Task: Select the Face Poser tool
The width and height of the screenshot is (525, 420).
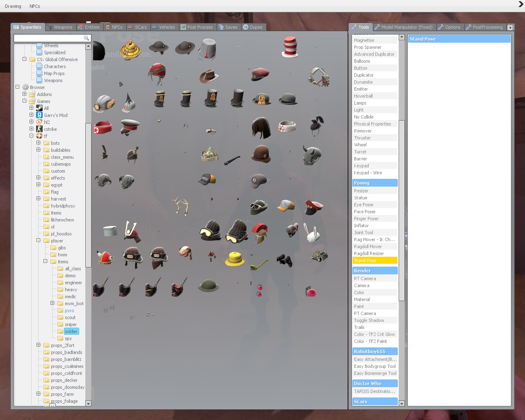Action: point(375,212)
